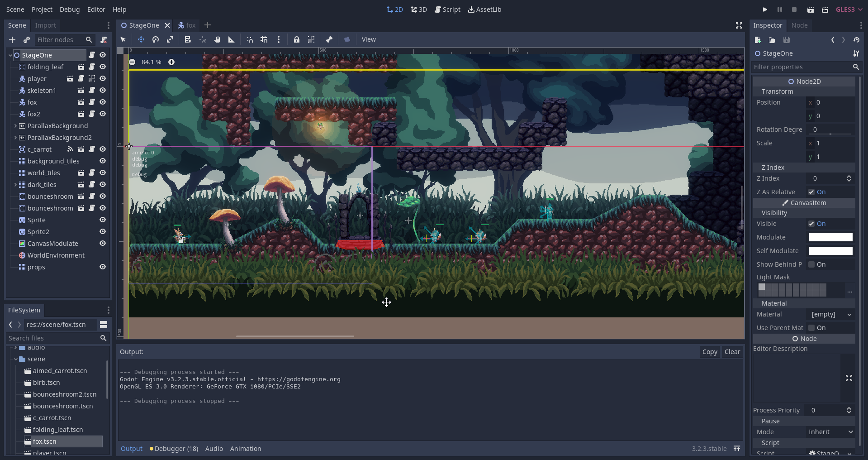Screen dimensions: 868x460
Task: Attach a script using the Scene dock icon
Action: click(104, 40)
